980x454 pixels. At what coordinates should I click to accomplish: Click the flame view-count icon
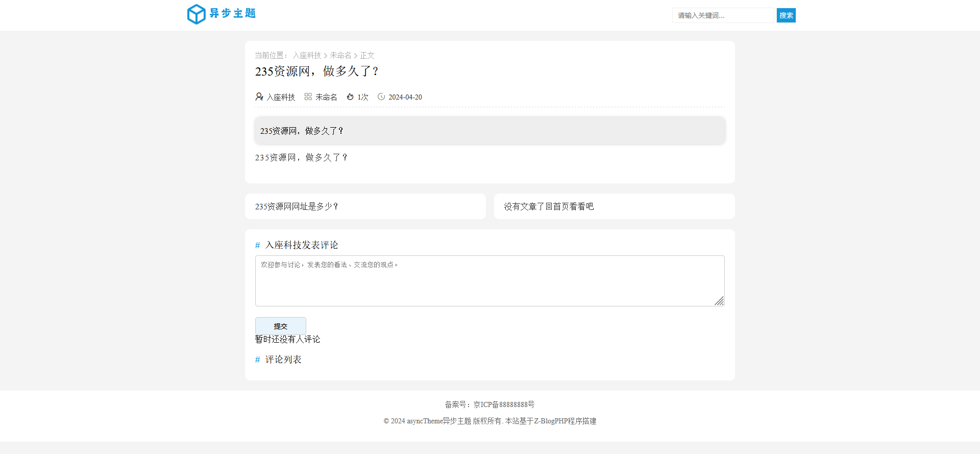click(x=350, y=97)
